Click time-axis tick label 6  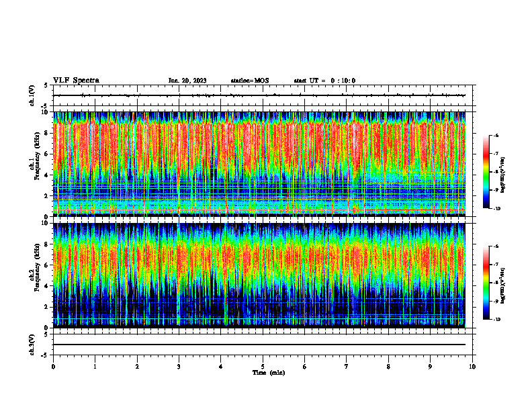(x=305, y=367)
